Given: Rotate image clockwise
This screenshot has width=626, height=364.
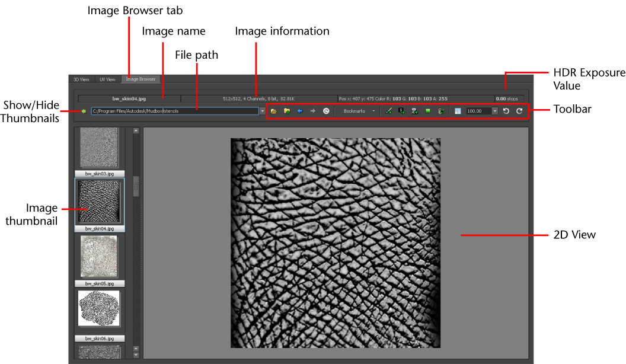Looking at the screenshot, I should coord(519,111).
